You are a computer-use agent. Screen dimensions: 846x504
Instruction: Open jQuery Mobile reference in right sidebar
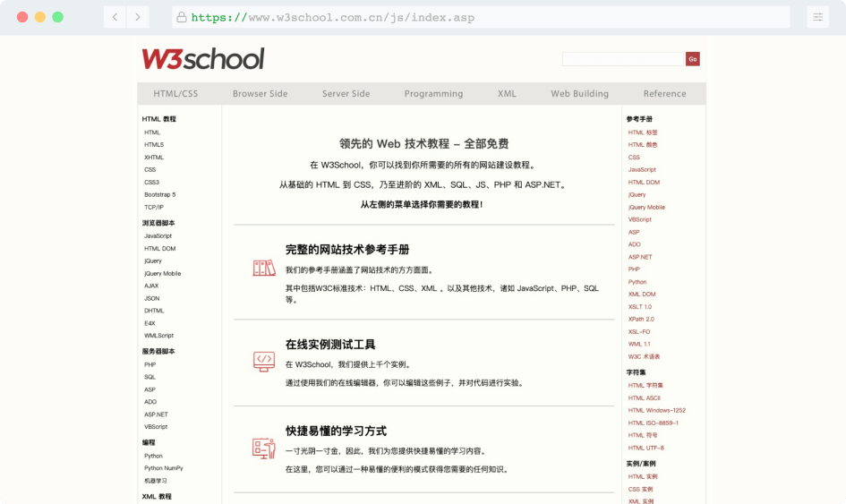pos(646,207)
